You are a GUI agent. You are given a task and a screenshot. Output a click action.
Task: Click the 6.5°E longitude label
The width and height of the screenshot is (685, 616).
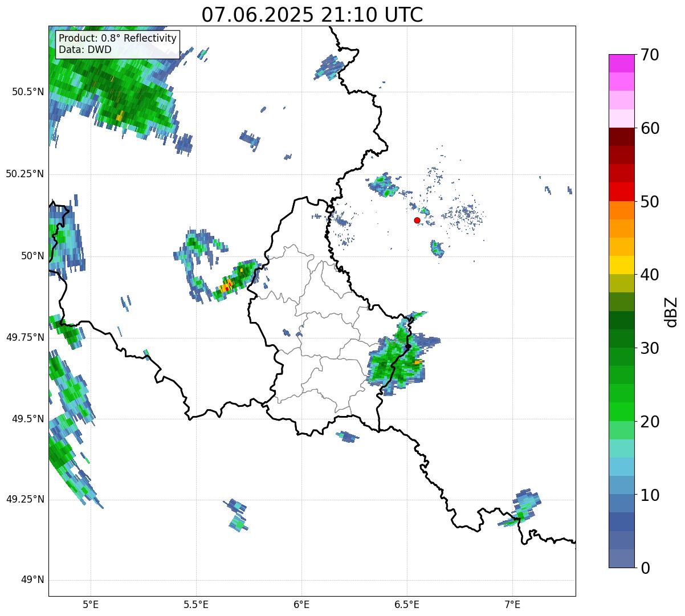407,604
